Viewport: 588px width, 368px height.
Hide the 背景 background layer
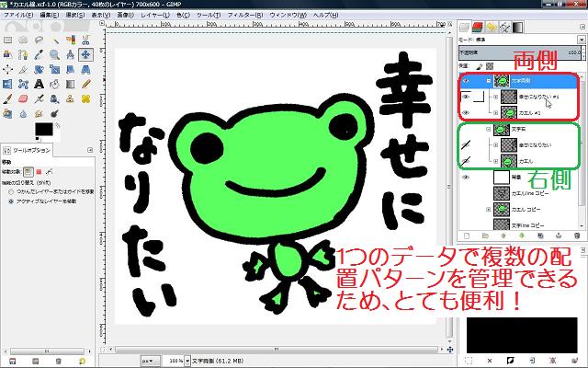click(466, 178)
